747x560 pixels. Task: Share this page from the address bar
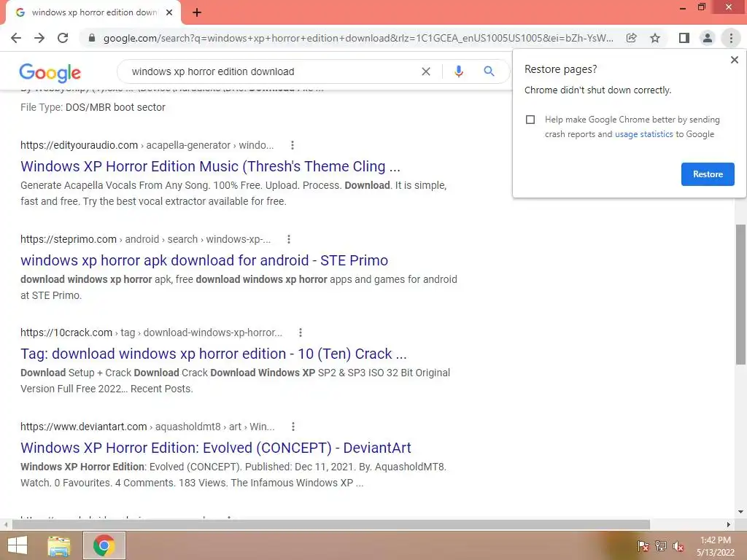631,38
